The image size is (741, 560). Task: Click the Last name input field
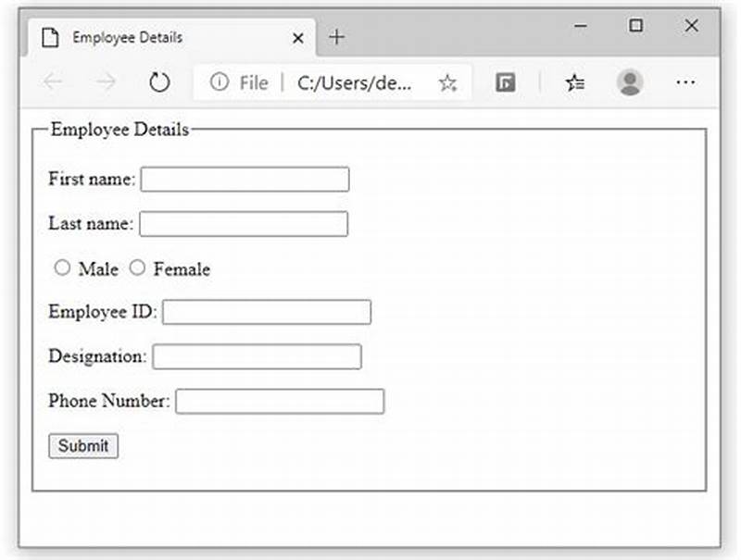(244, 223)
